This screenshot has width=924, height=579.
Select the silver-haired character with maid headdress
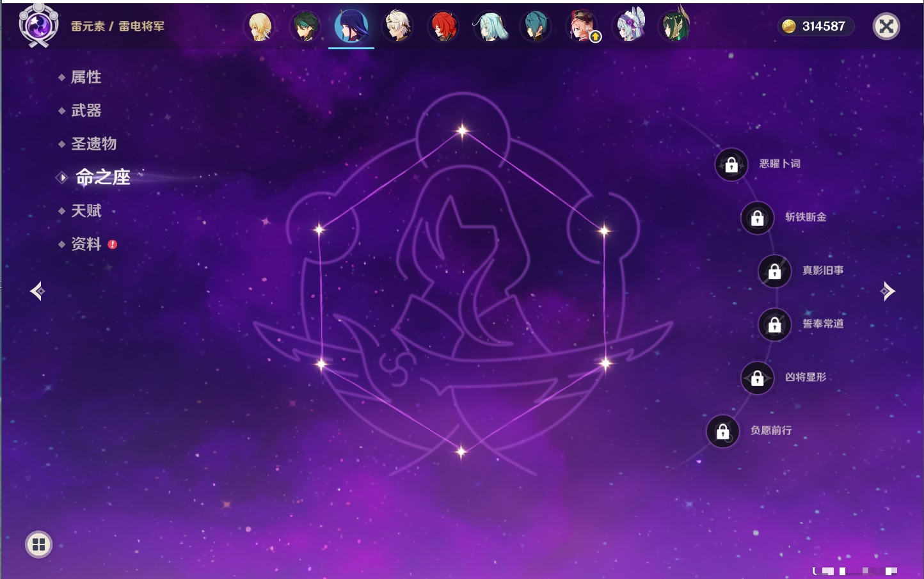pyautogui.click(x=630, y=27)
